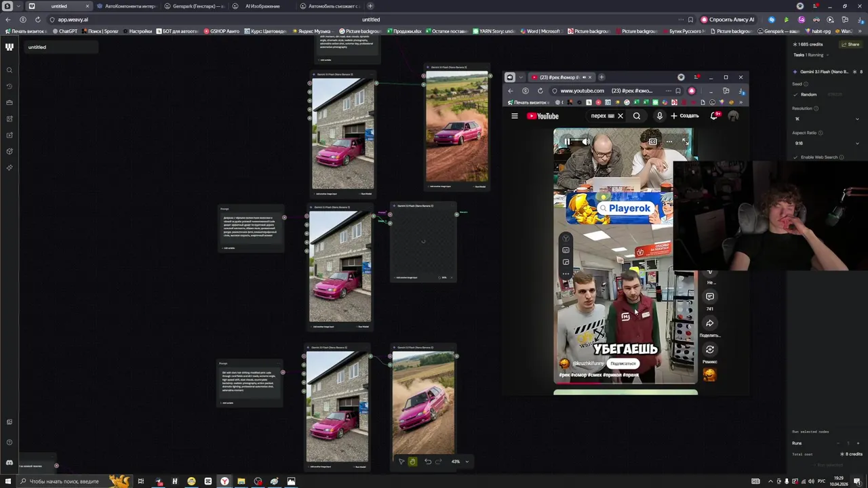The image size is (868, 488).
Task: Open YouTube notifications bell
Action: [x=714, y=116]
